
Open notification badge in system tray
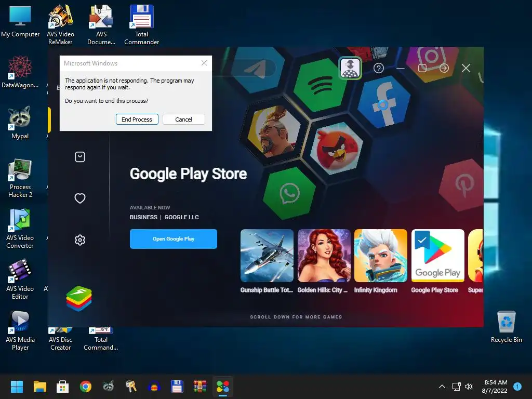pos(517,387)
